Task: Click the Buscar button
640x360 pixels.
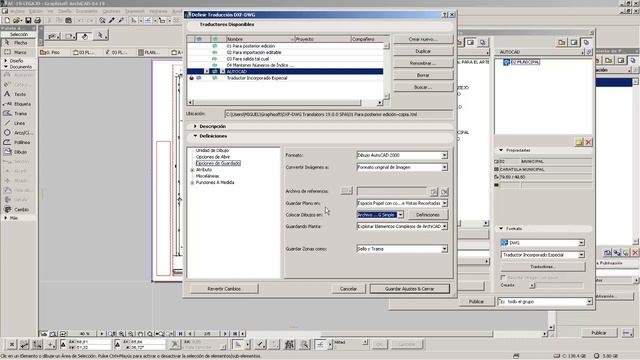Action: point(423,87)
